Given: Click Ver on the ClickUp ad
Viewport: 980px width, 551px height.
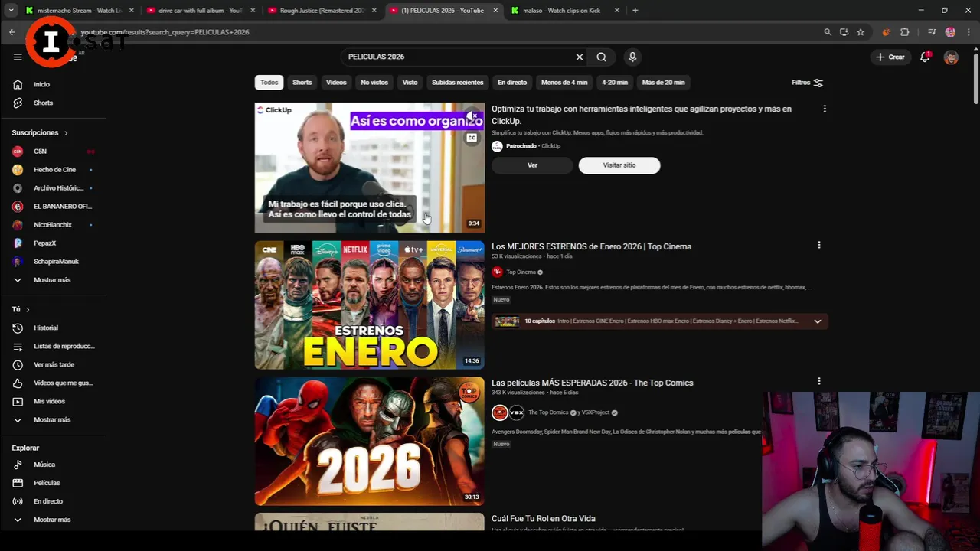Looking at the screenshot, I should (x=532, y=165).
